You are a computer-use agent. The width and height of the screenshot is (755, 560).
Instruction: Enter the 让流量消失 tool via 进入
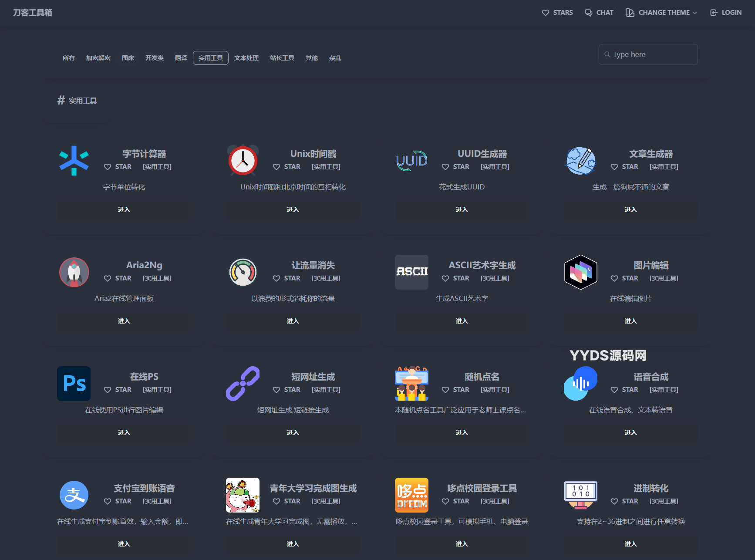tap(293, 321)
